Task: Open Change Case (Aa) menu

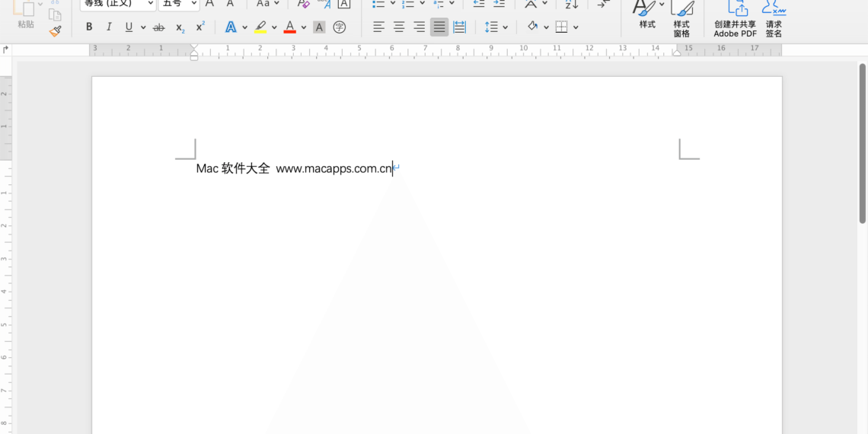Action: pyautogui.click(x=268, y=3)
